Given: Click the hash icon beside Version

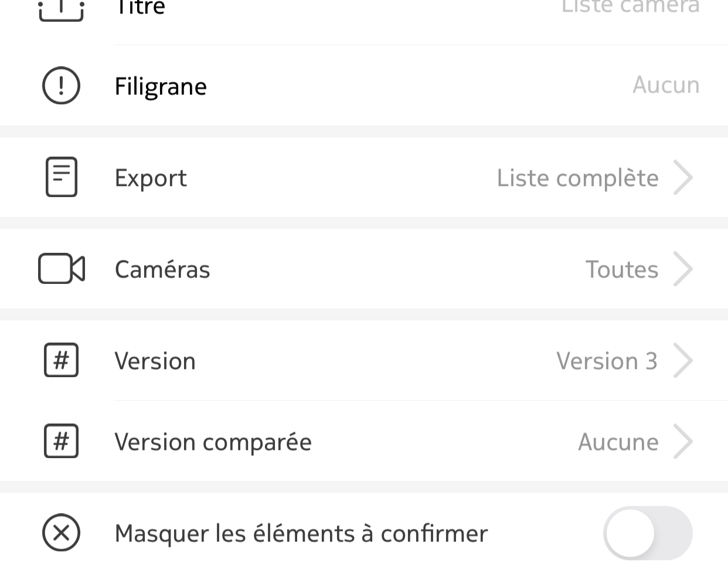Looking at the screenshot, I should (x=62, y=360).
